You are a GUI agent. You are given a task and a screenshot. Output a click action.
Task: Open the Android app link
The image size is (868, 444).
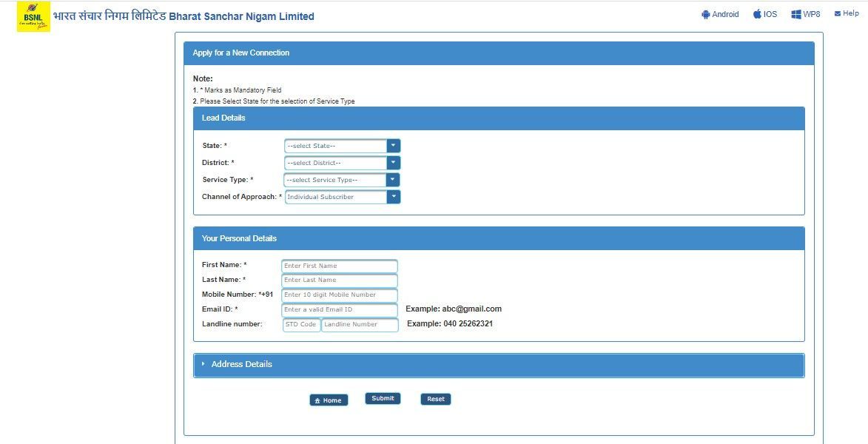(720, 14)
